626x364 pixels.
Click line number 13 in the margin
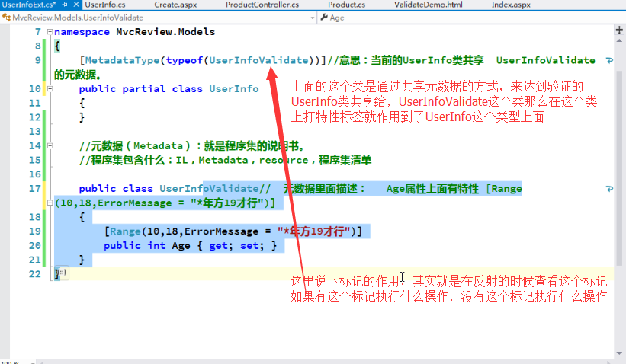pos(35,132)
